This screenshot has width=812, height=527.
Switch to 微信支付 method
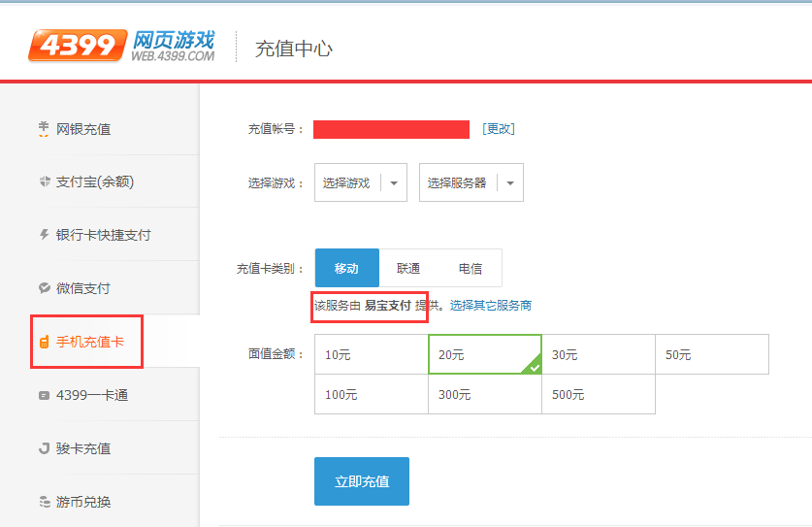83,288
